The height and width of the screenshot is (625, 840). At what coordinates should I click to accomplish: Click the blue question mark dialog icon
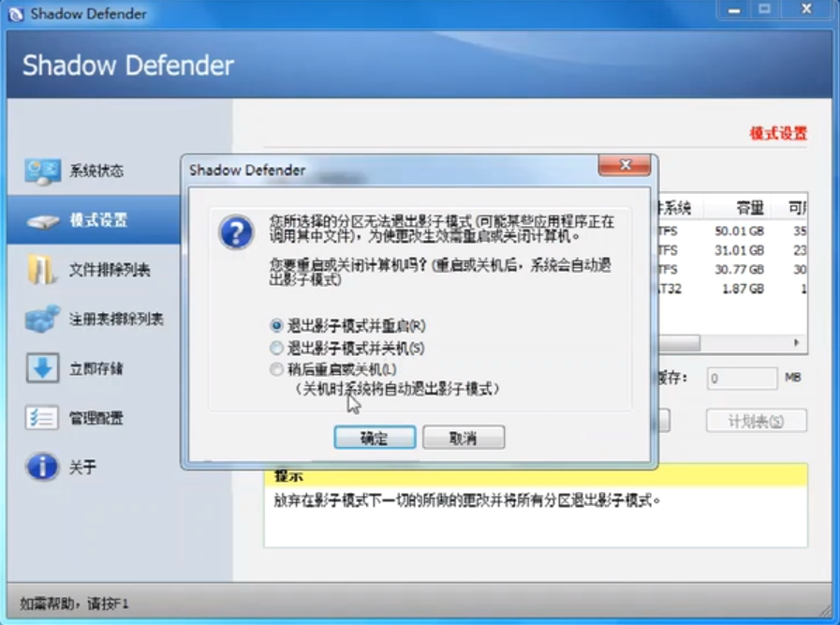236,232
